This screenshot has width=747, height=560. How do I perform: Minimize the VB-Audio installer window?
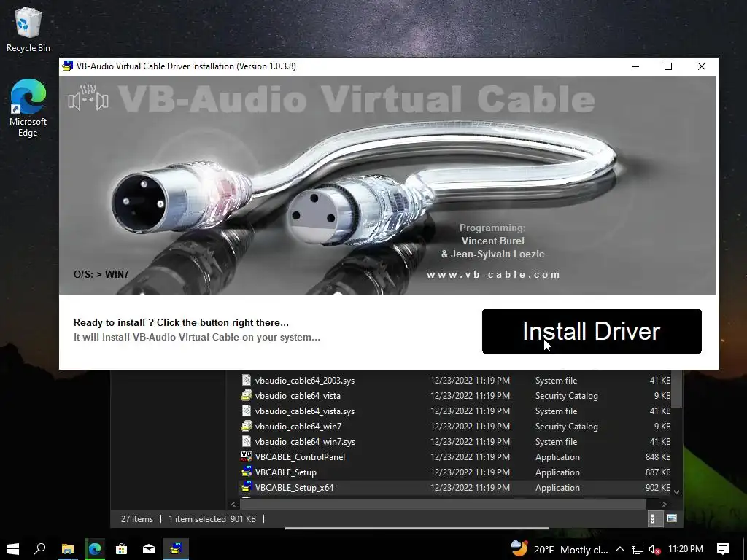(x=635, y=66)
